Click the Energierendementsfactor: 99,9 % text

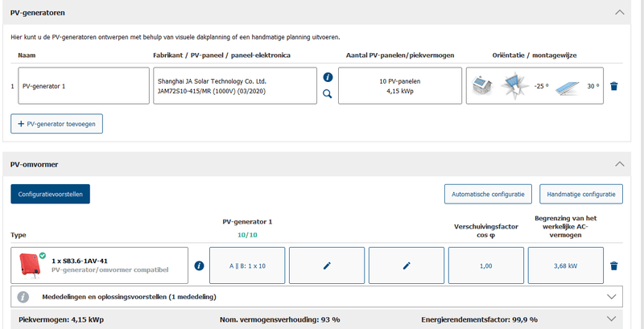point(479,319)
